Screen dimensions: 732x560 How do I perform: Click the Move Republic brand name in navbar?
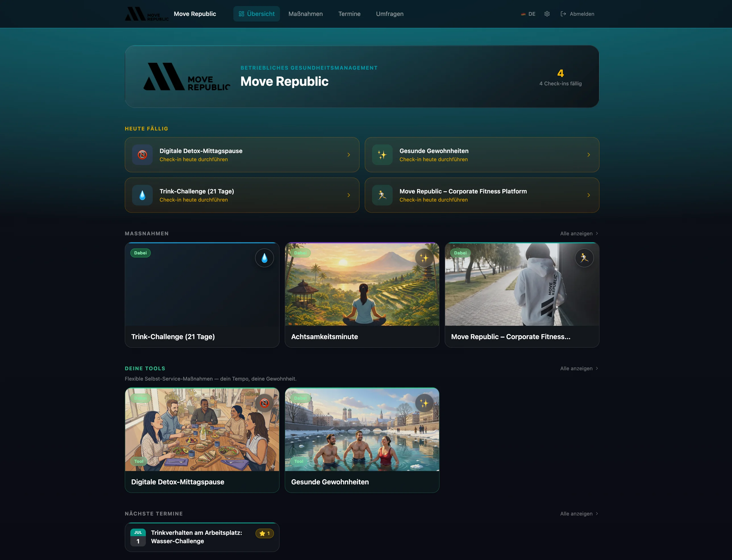(195, 14)
